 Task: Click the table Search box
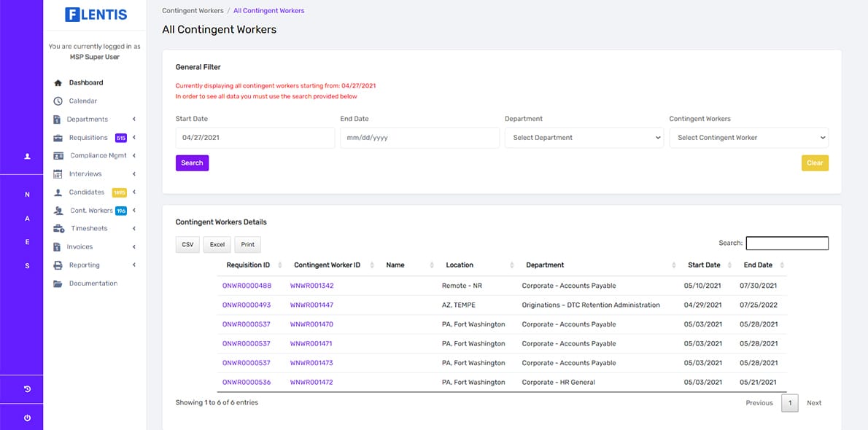(x=787, y=243)
